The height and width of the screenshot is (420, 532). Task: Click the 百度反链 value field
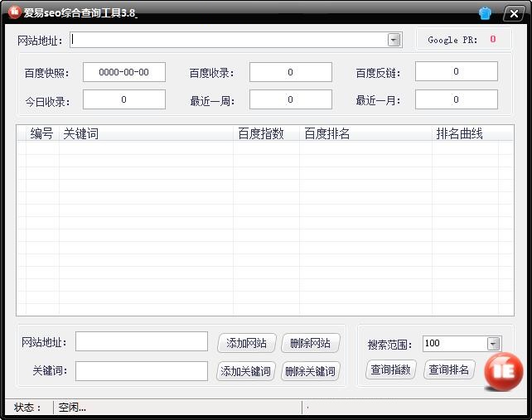click(x=457, y=71)
